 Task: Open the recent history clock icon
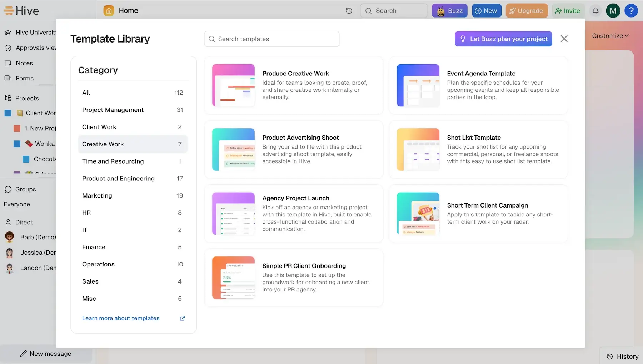[349, 11]
